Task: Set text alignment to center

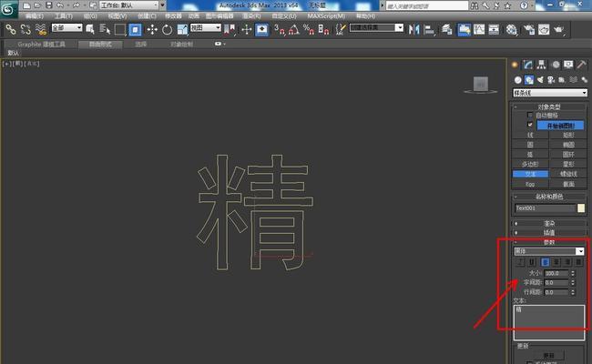Action: 556,262
